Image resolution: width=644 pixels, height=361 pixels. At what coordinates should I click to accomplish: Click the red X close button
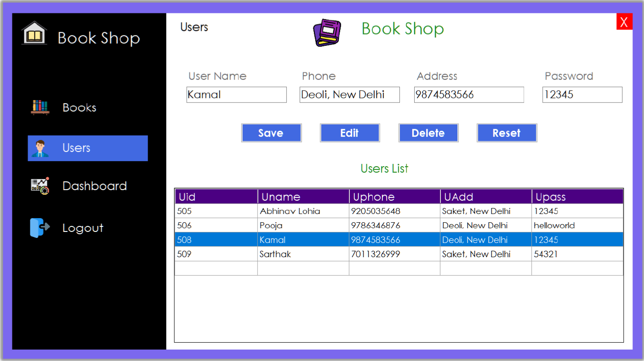point(624,22)
